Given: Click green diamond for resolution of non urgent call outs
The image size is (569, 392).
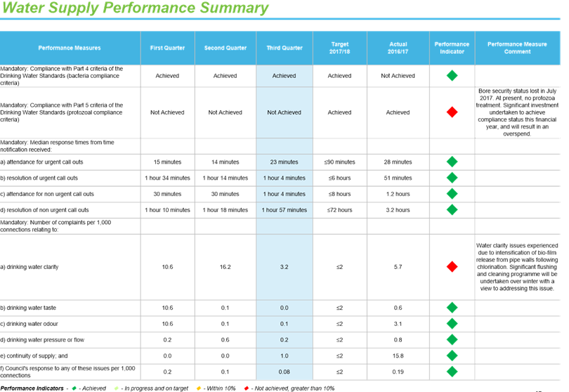Looking at the screenshot, I should pos(452,210).
